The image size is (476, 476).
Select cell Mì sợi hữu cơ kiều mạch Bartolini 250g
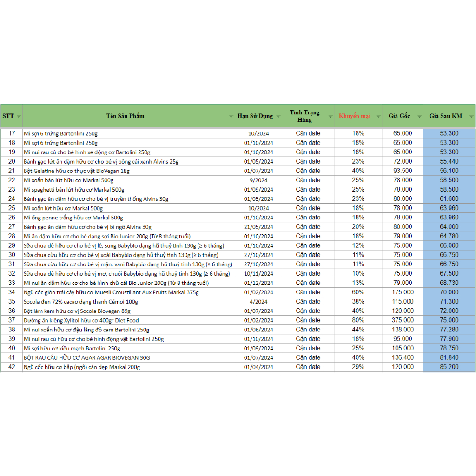point(128,349)
